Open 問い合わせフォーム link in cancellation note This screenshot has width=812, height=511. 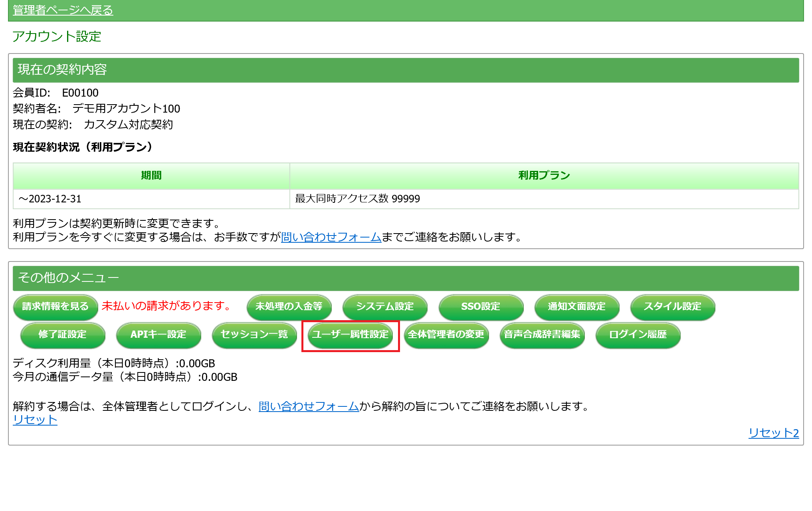309,406
